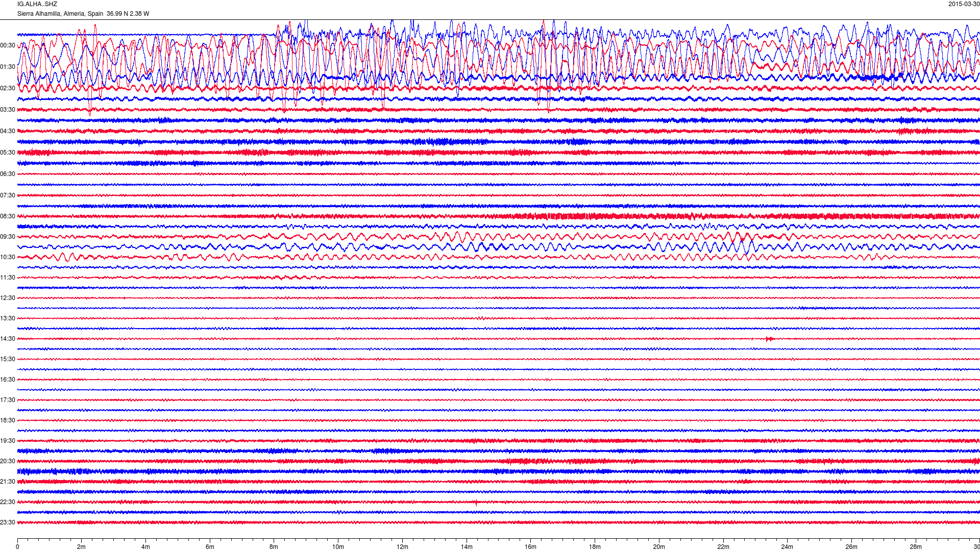Click the small red spike on the 22:30 trace
The height and width of the screenshot is (551, 980).
(x=476, y=503)
